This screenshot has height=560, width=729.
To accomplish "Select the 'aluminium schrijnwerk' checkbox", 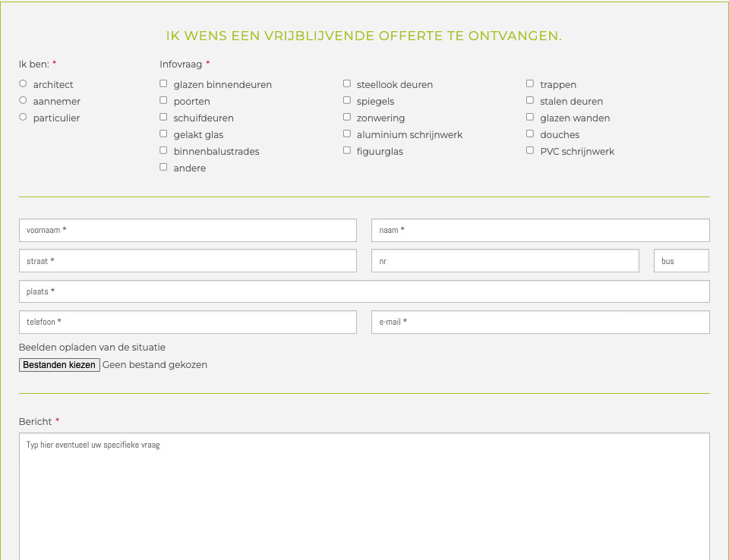I will click(347, 133).
